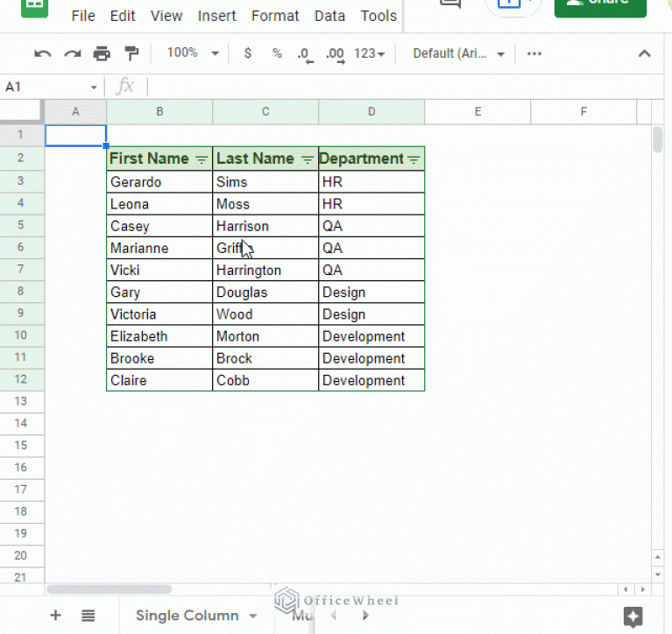Expand the Name Box A1 dropdown
Screen dimensions: 672x634
94,88
